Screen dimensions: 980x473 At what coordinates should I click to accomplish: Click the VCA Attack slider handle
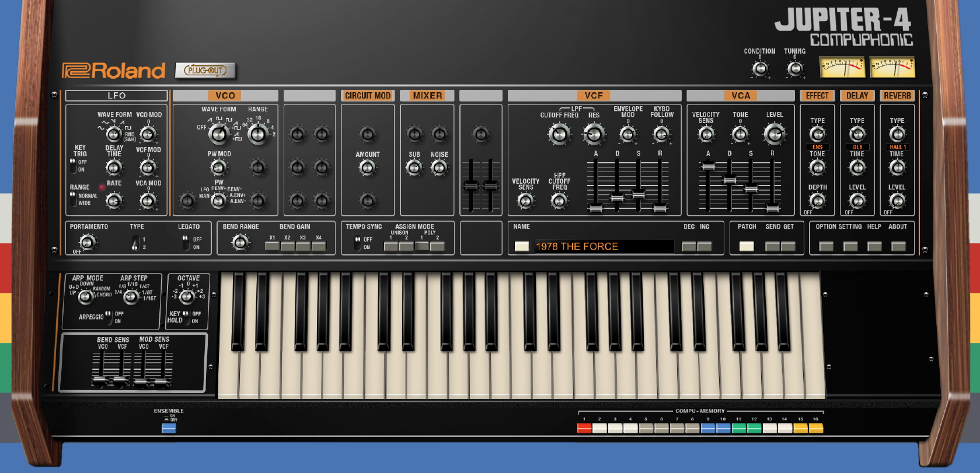708,167
